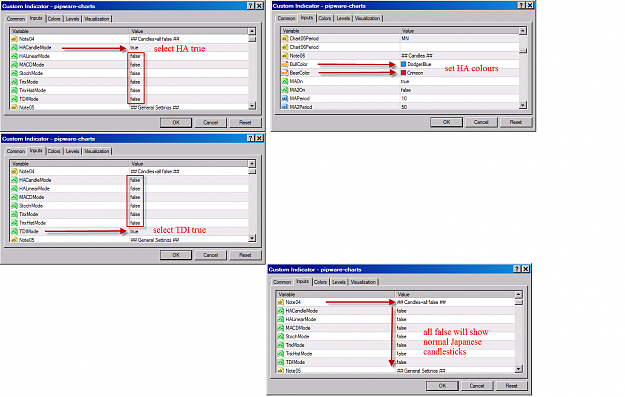Click the help question-mark button in the all-false dialog
The width and height of the screenshot is (625, 397).
click(517, 269)
